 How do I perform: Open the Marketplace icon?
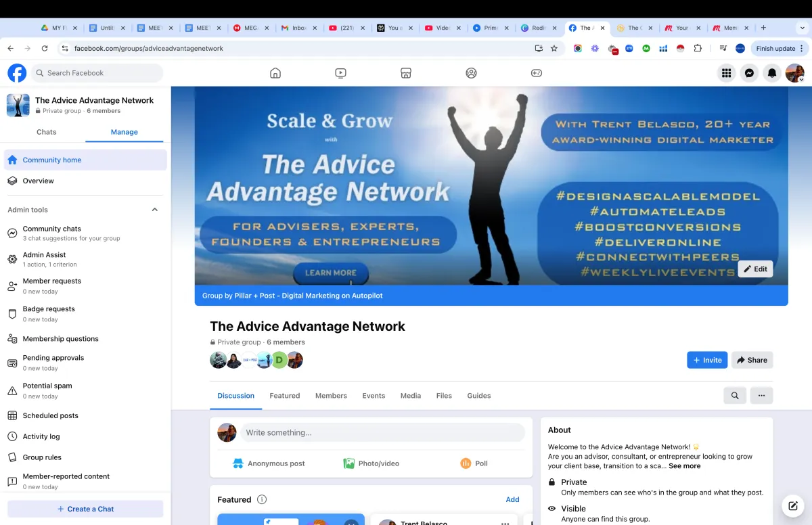(x=406, y=73)
